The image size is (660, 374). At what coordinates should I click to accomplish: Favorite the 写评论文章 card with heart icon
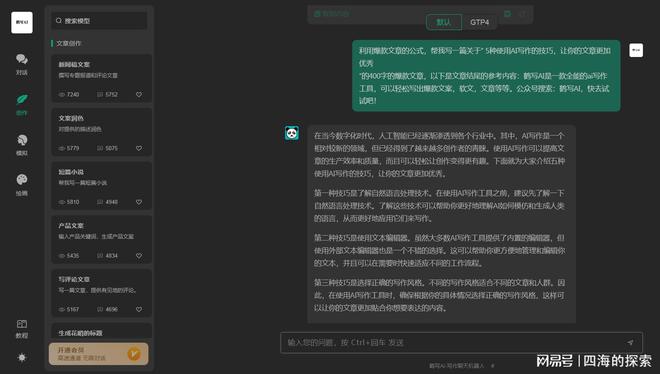(139, 309)
